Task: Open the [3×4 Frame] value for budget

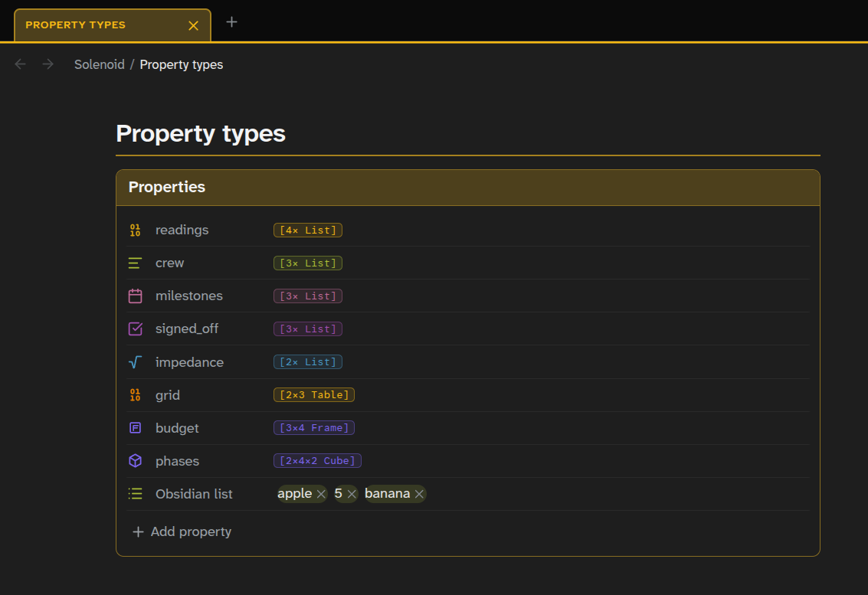Action: [314, 428]
